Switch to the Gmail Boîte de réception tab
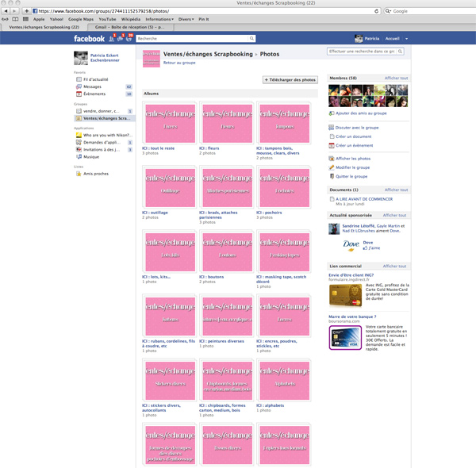 coord(131,27)
